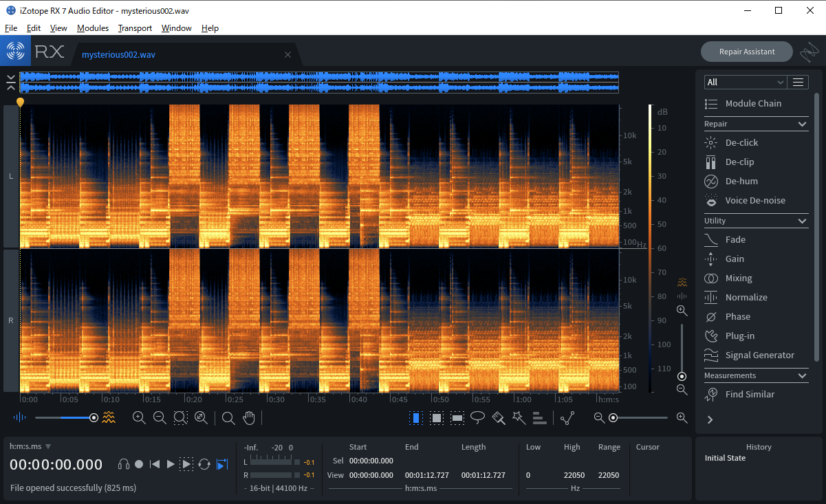Click the Repair Assistant button
This screenshot has height=504, width=826.
pos(746,52)
